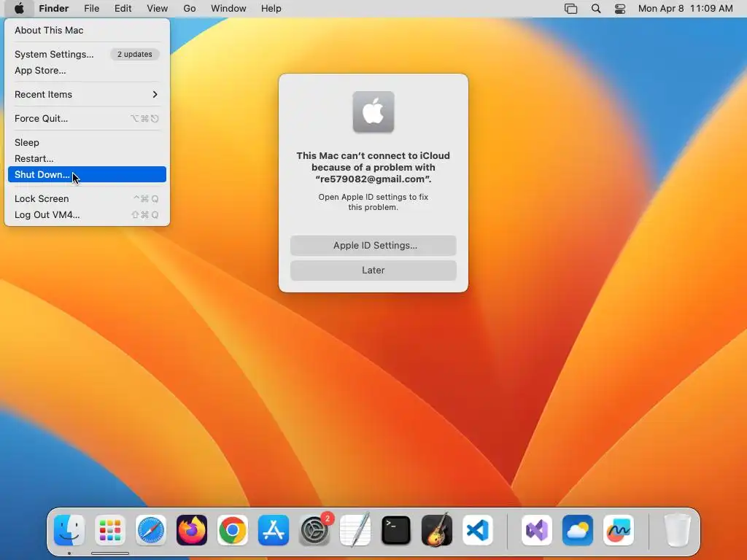Viewport: 747px width, 560px height.
Task: Choose Force Quit…
Action: coord(87,119)
